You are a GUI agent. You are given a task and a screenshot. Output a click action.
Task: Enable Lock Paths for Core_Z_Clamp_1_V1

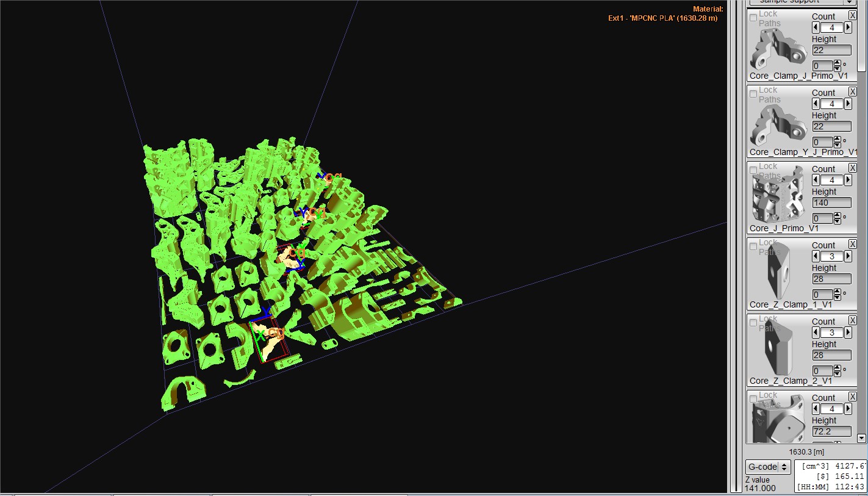[753, 246]
